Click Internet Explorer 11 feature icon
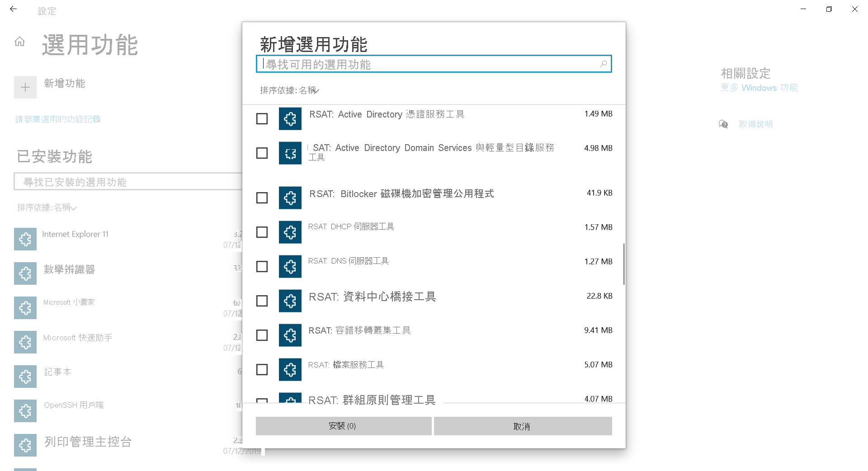 coord(25,239)
